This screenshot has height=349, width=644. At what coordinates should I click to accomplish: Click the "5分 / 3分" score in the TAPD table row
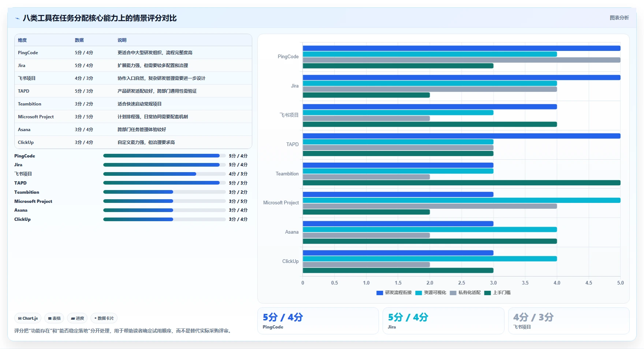[84, 91]
